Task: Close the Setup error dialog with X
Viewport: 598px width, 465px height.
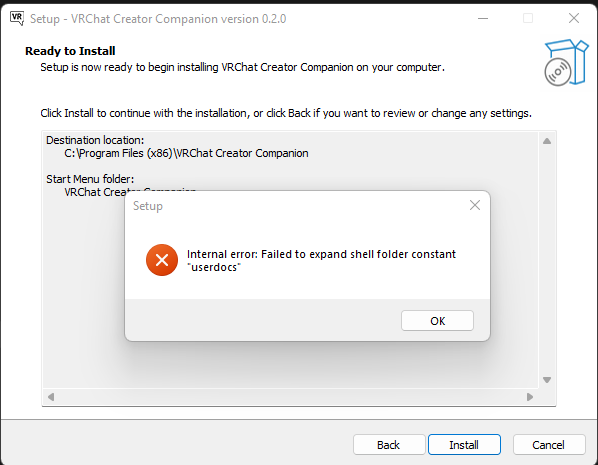Action: pos(474,205)
